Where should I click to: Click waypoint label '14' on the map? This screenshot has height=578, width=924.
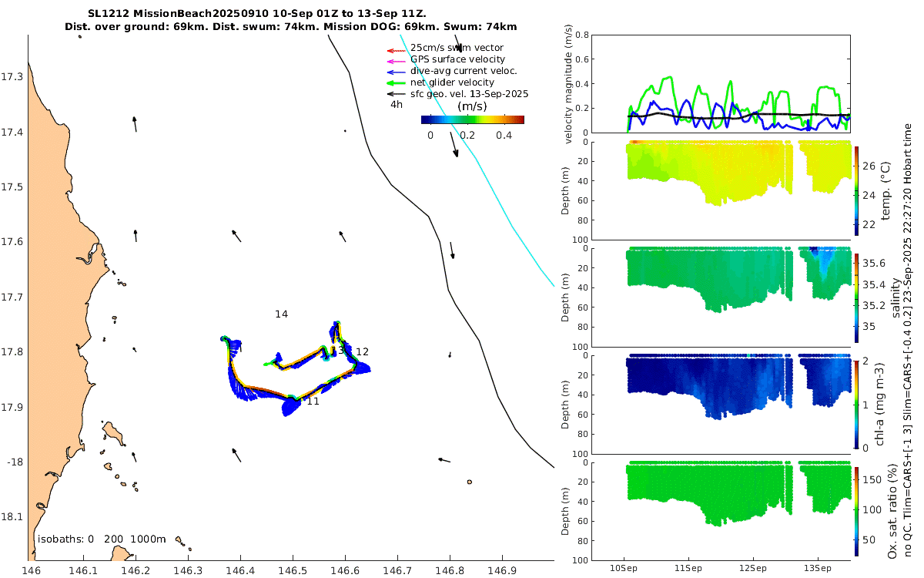coord(281,314)
